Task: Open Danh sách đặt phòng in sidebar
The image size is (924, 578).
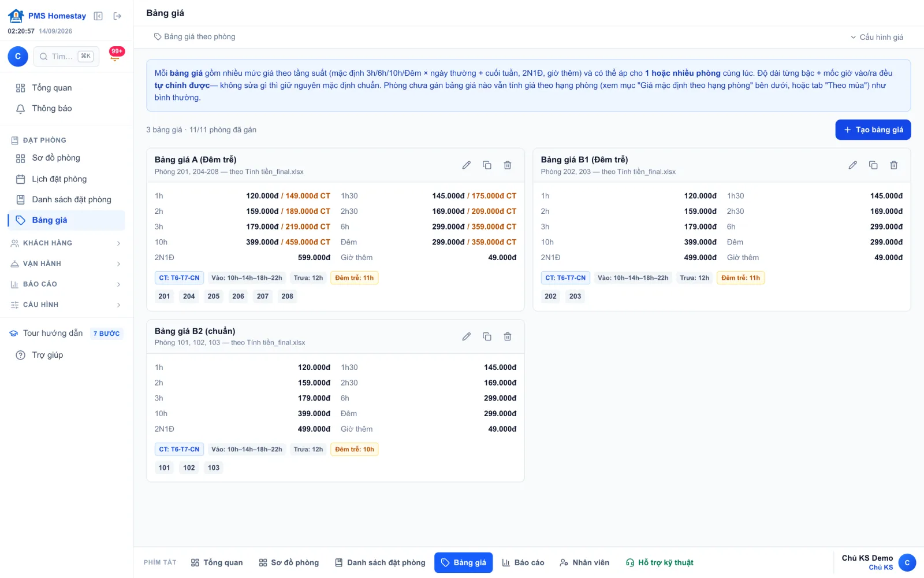Action: coord(66,199)
